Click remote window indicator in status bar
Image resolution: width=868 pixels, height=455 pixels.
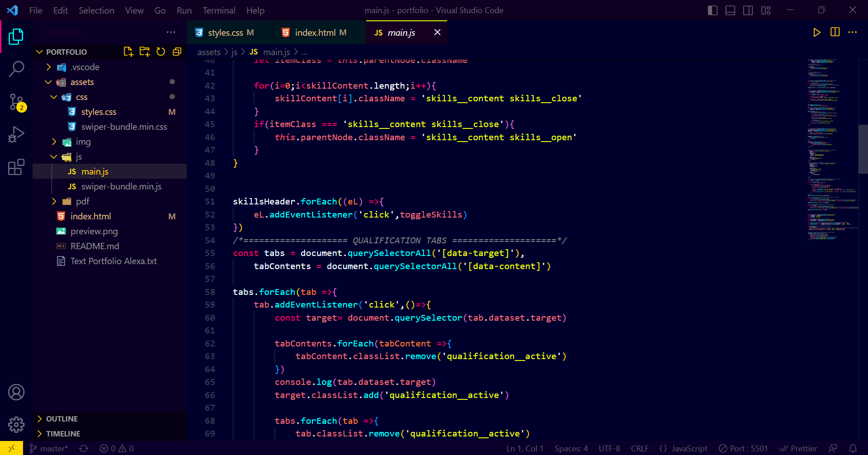coord(11,448)
